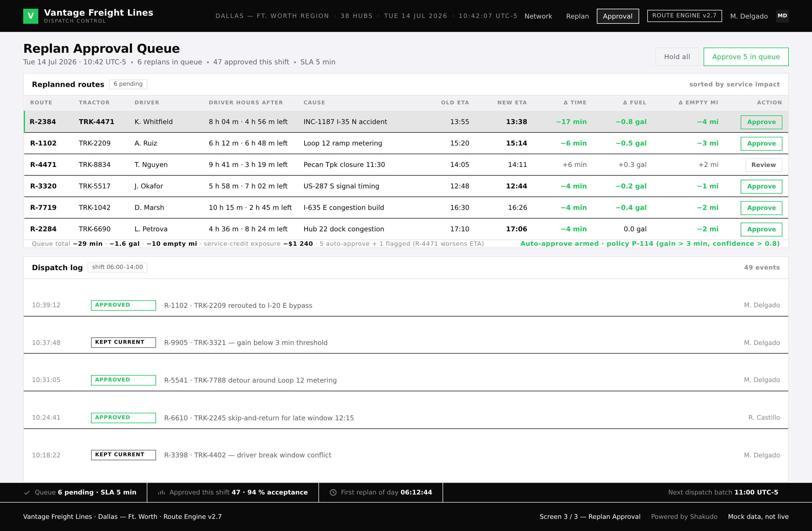Image resolution: width=812 pixels, height=531 pixels.
Task: Open the Network tab
Action: point(538,16)
